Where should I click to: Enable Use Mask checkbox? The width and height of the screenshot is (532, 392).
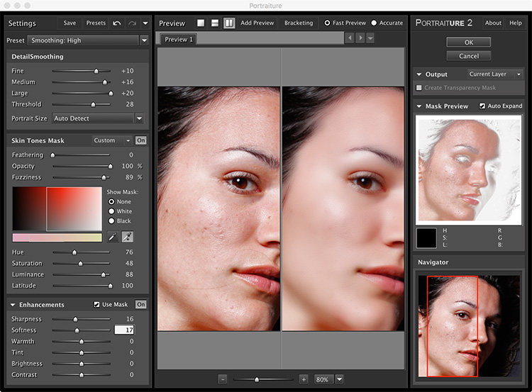[x=96, y=305]
